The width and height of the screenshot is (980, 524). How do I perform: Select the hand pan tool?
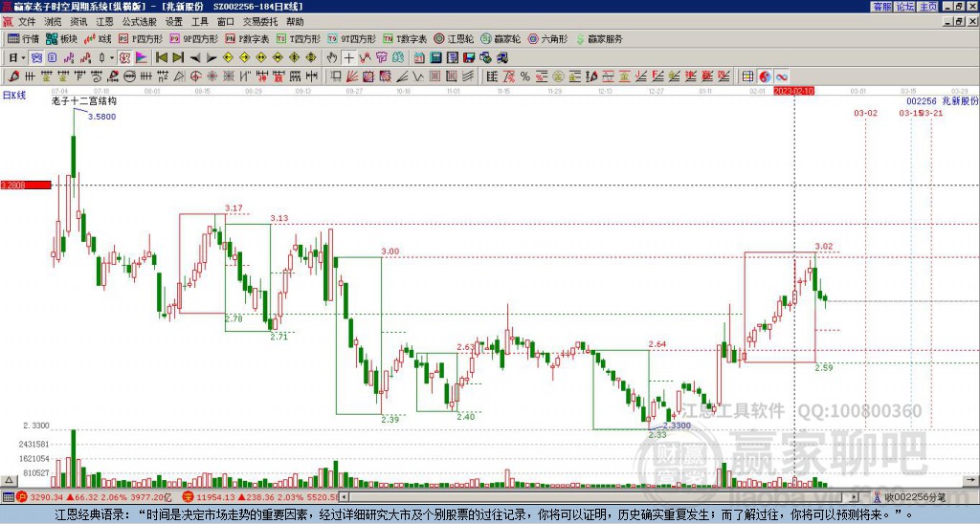[331, 57]
